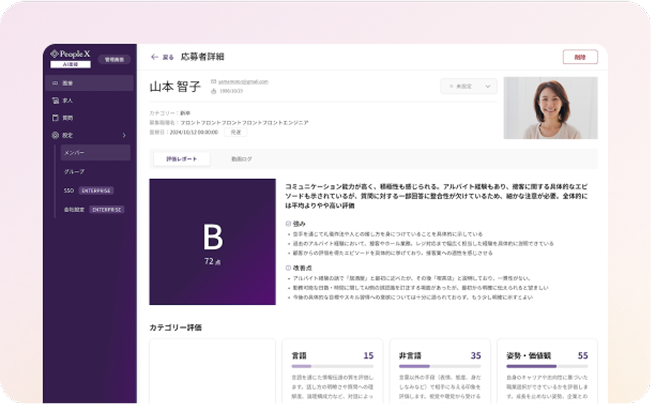Screen dimensions: 651x404
Task: Open the 未設定 status dropdown
Action: click(468, 87)
